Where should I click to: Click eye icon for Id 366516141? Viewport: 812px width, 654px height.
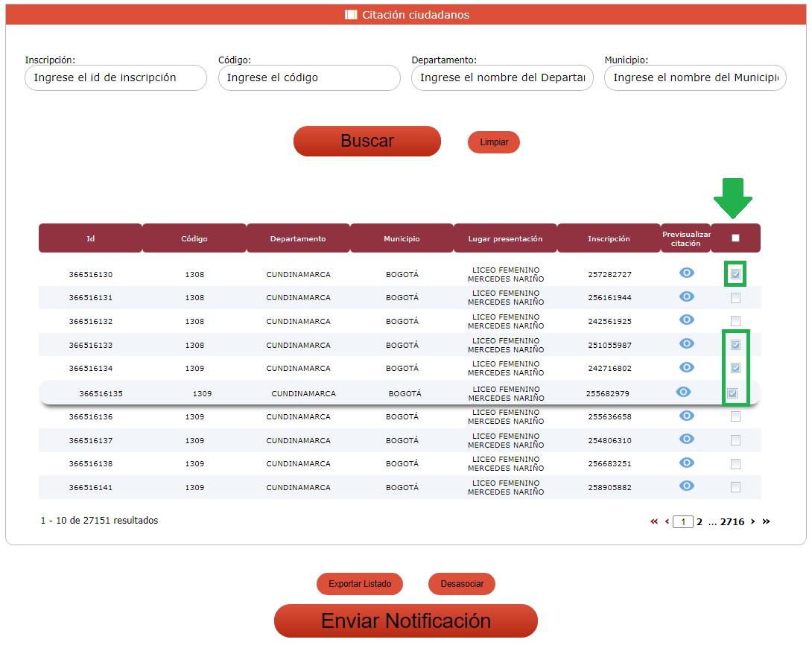pyautogui.click(x=687, y=486)
